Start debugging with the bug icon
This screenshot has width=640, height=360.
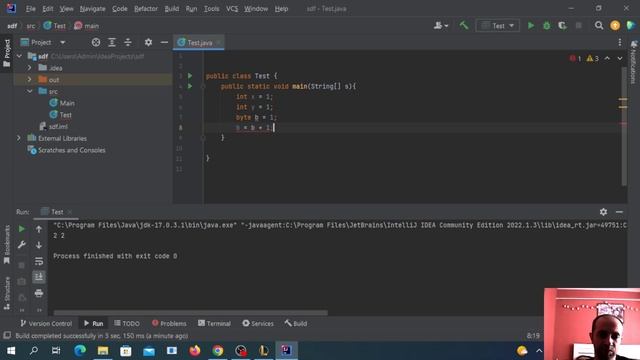547,26
